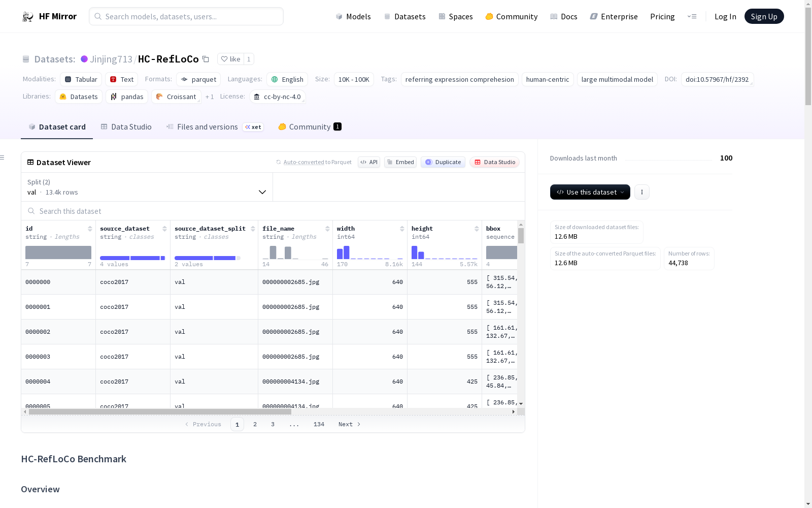This screenshot has height=508, width=812.
Task: Sort the height column
Action: pos(477,229)
